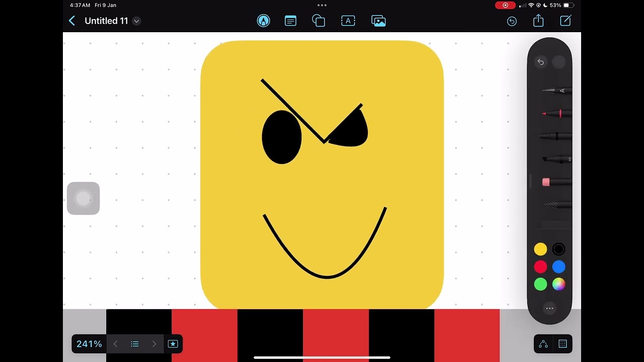The height and width of the screenshot is (362, 644).
Task: Tap the screen recording indicator
Action: (x=505, y=5)
